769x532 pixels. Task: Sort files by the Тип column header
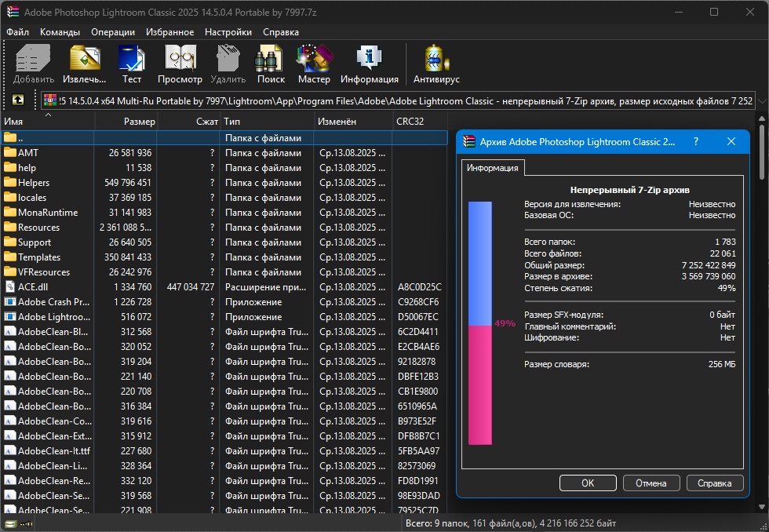coord(268,121)
